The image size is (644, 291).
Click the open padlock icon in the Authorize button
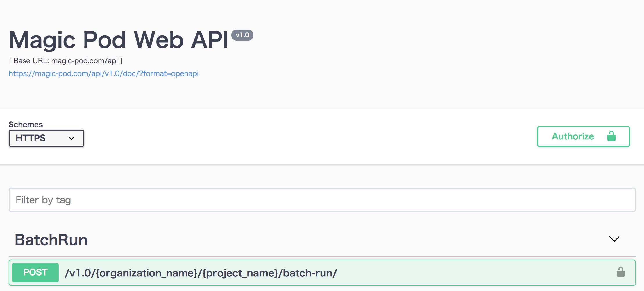pyautogui.click(x=611, y=136)
